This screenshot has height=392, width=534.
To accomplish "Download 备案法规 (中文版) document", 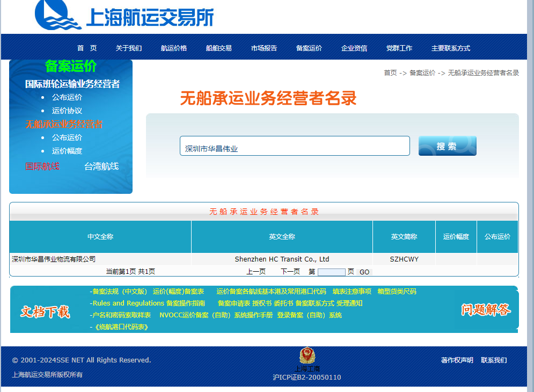I will tap(120, 292).
